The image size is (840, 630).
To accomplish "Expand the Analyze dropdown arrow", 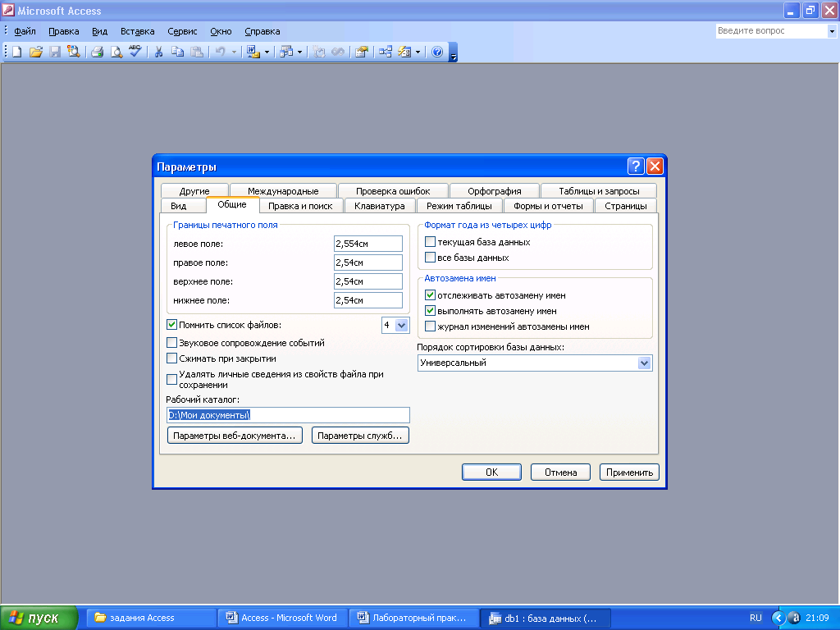I will click(x=299, y=52).
